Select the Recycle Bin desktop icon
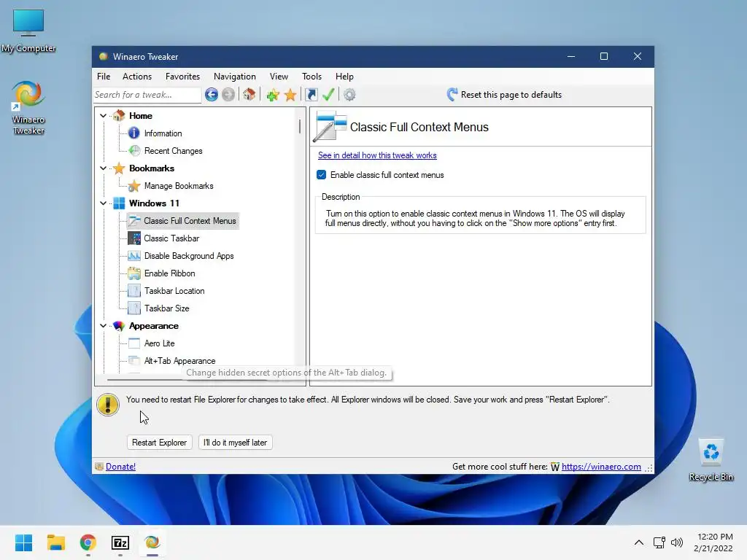This screenshot has width=747, height=560. pyautogui.click(x=711, y=460)
